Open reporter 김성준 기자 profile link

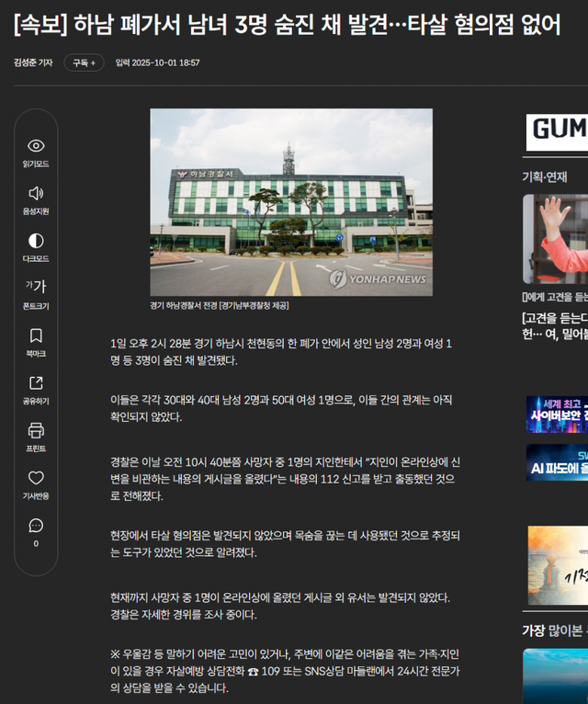[33, 62]
